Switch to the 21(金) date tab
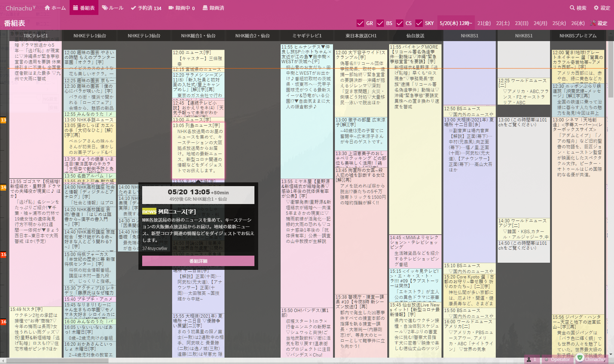614x364 pixels. [485, 23]
